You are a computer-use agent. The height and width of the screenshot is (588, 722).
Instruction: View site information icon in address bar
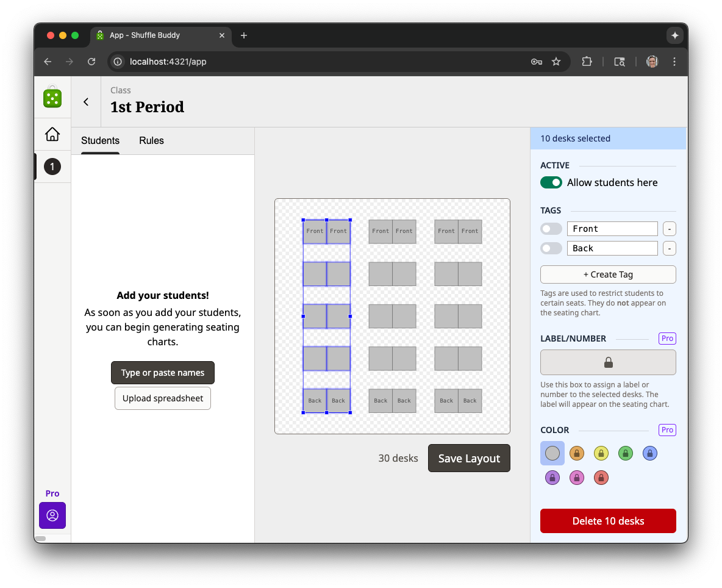tap(118, 62)
